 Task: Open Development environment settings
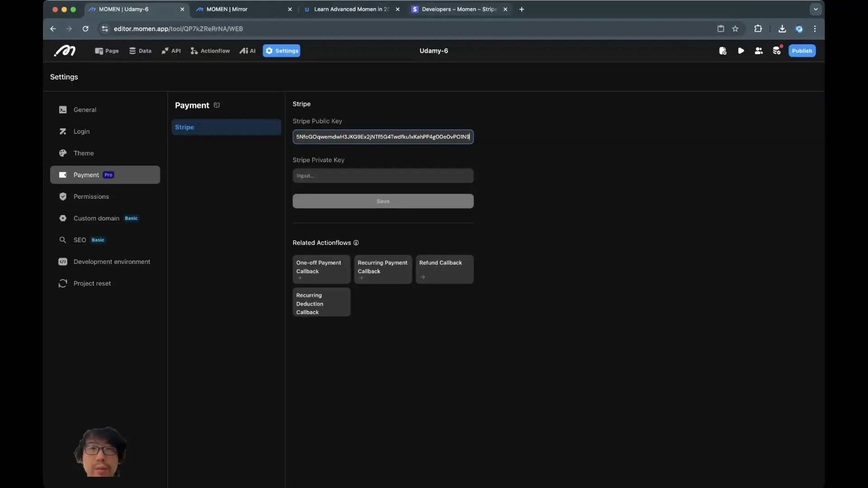(x=105, y=262)
